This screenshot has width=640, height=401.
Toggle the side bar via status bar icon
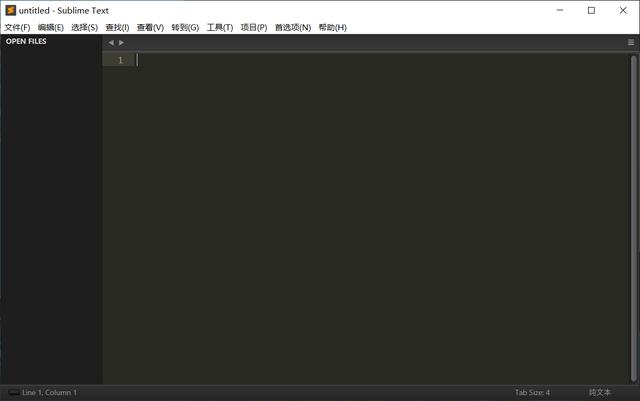13,393
